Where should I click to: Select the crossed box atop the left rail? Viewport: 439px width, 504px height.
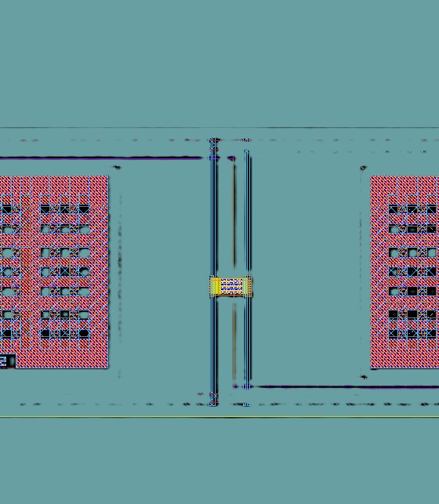click(214, 146)
